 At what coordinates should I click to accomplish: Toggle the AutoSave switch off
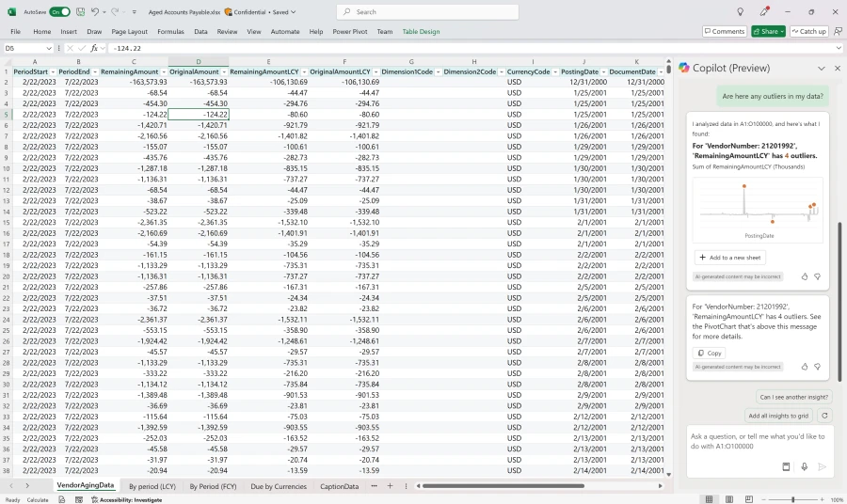(x=59, y=12)
